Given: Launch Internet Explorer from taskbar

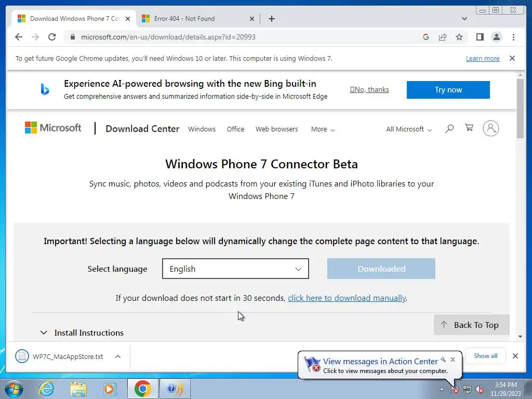Looking at the screenshot, I should pyautogui.click(x=46, y=389).
